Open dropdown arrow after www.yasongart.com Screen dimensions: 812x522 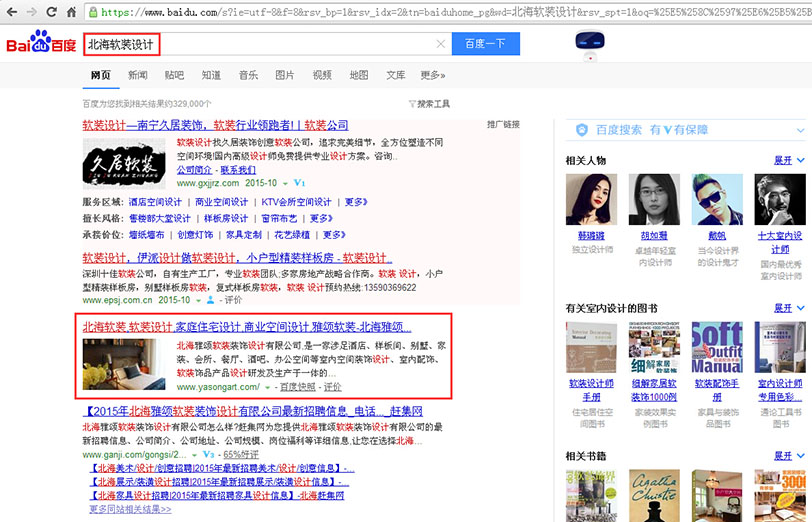(x=268, y=387)
